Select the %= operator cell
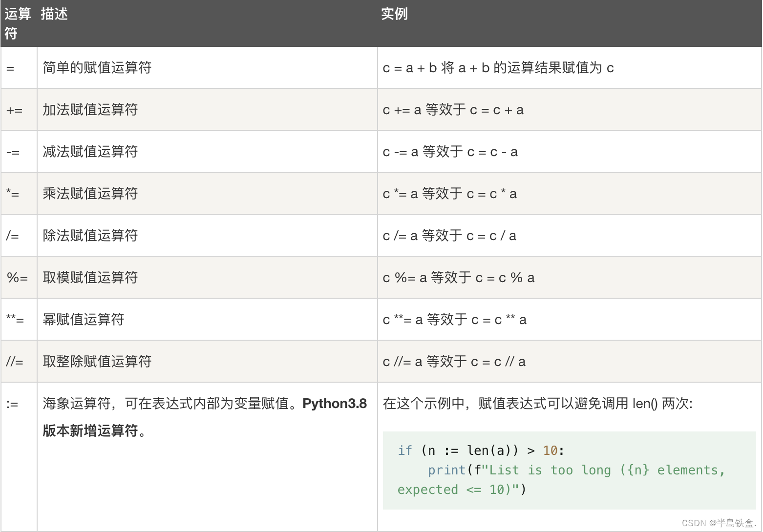Screen dimensions: 763x532 pos(19,277)
